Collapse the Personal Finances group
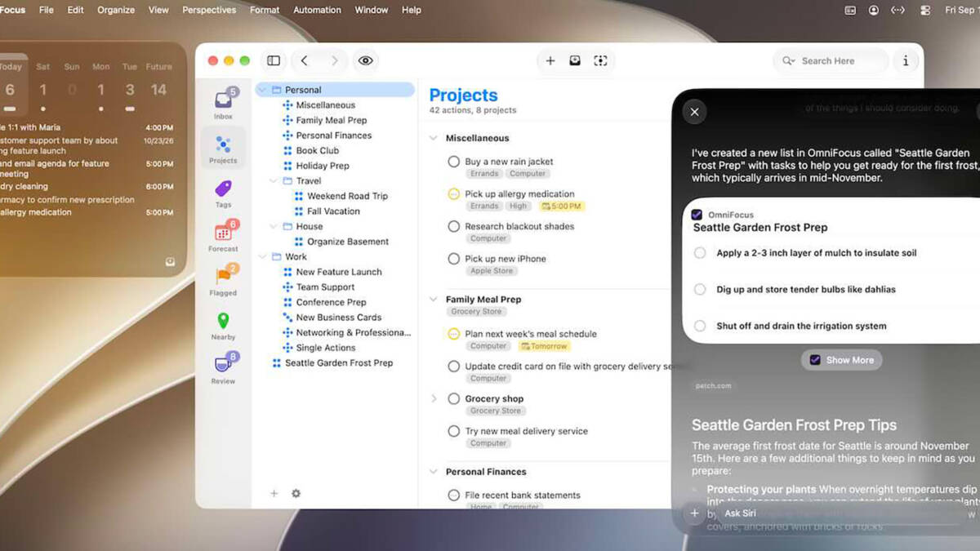This screenshot has height=551, width=980. click(x=434, y=472)
